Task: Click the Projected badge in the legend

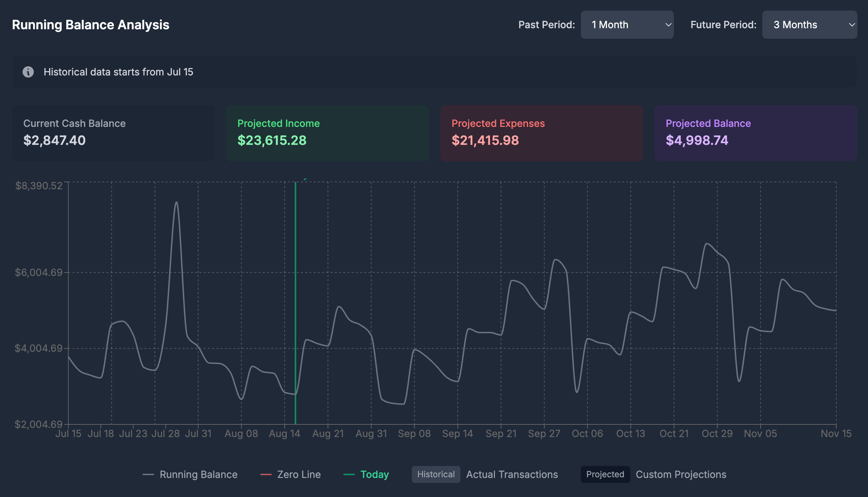Action: coord(605,474)
